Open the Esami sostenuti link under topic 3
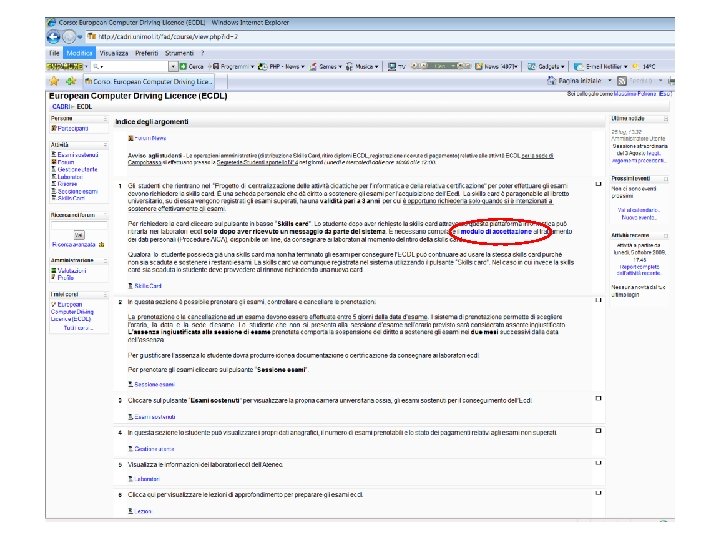The image size is (720, 540). click(155, 417)
